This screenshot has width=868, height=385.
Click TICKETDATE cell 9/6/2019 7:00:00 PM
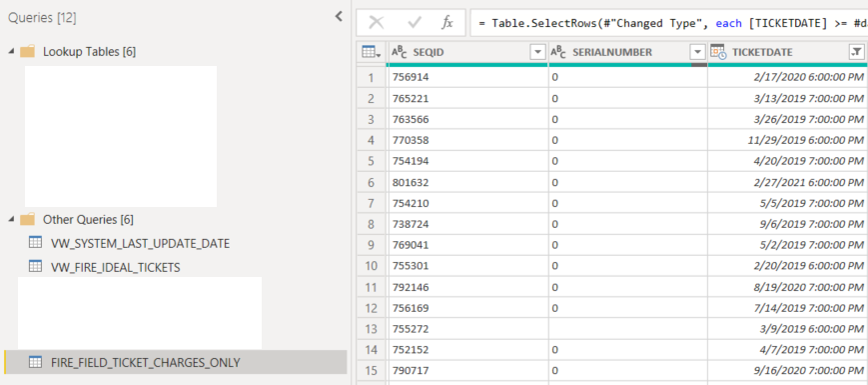click(x=788, y=224)
